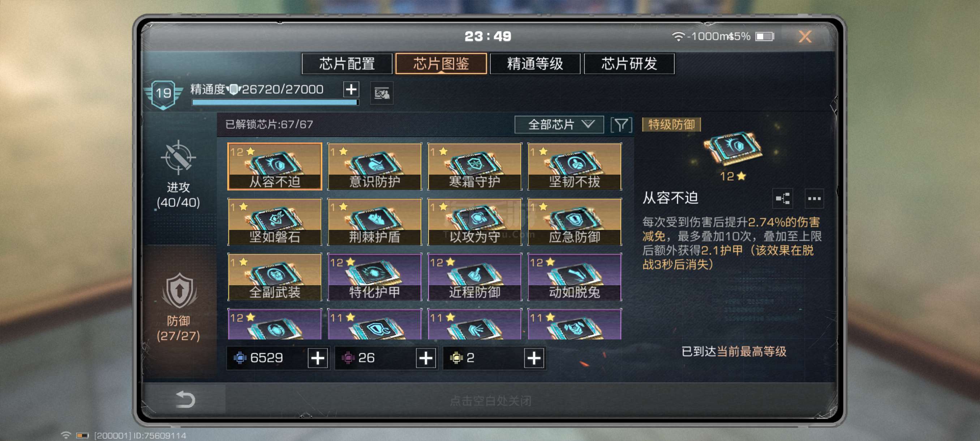The width and height of the screenshot is (980, 441).
Task: Switch to 芯片配置 tab
Action: coord(347,64)
